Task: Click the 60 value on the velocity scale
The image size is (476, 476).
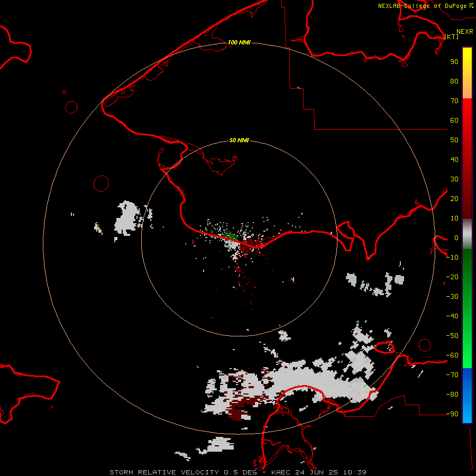Action: point(454,120)
